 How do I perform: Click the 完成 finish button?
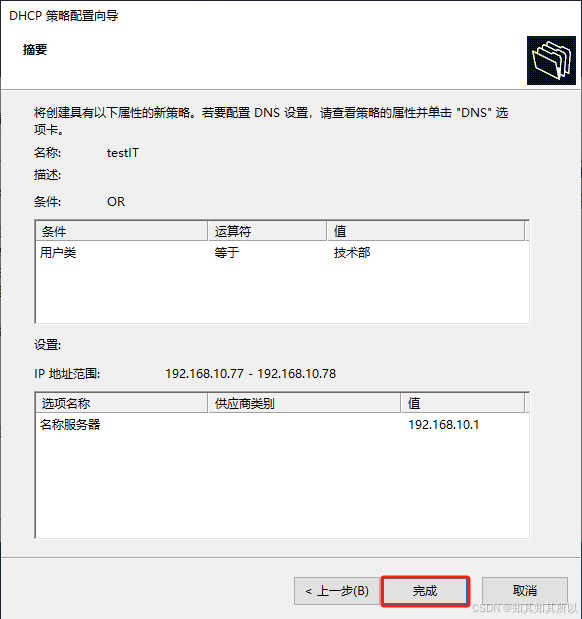[425, 591]
